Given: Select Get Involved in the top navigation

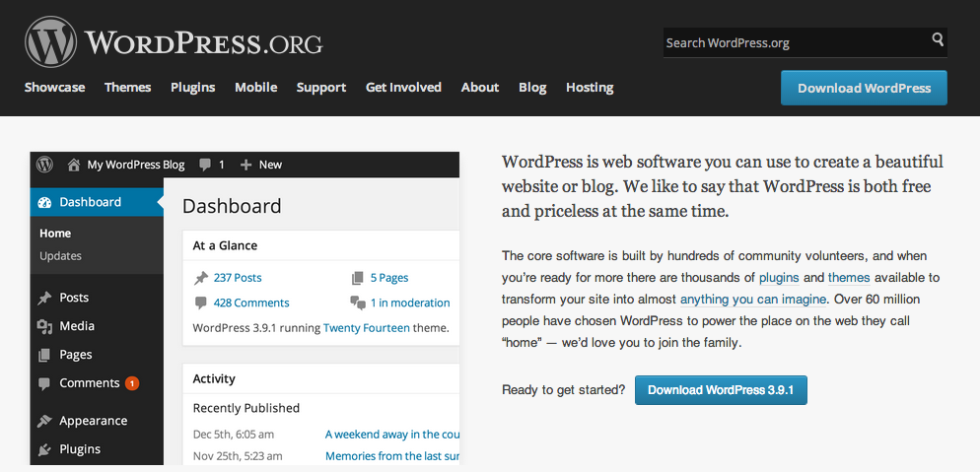Looking at the screenshot, I should [403, 88].
